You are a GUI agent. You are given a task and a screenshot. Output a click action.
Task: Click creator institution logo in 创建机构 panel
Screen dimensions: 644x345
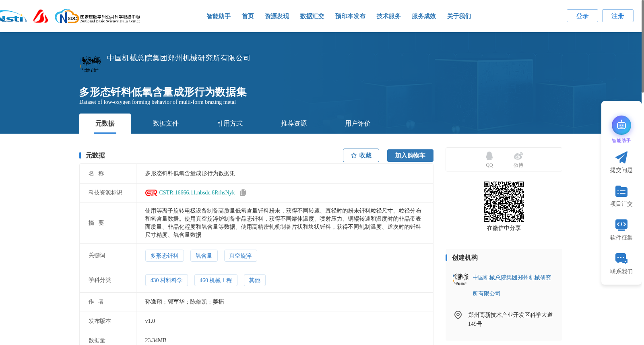[460, 279]
